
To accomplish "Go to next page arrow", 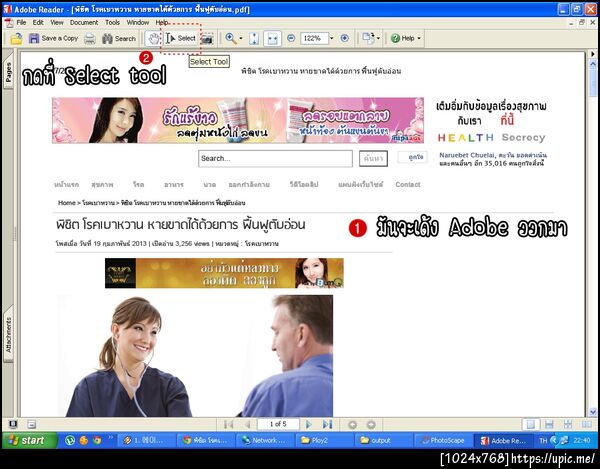I will click(308, 424).
